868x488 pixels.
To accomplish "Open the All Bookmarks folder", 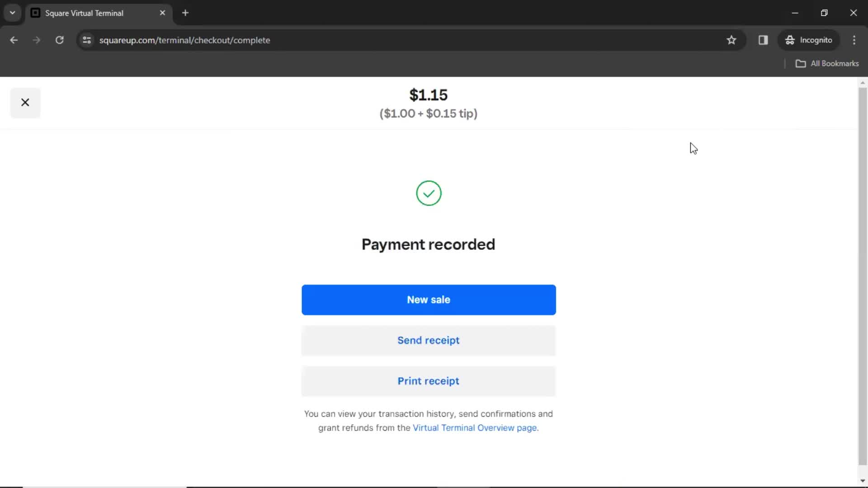I will 827,64.
